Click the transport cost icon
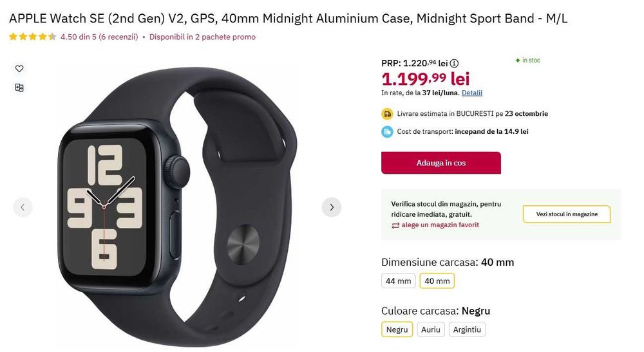The height and width of the screenshot is (352, 644). 387,132
